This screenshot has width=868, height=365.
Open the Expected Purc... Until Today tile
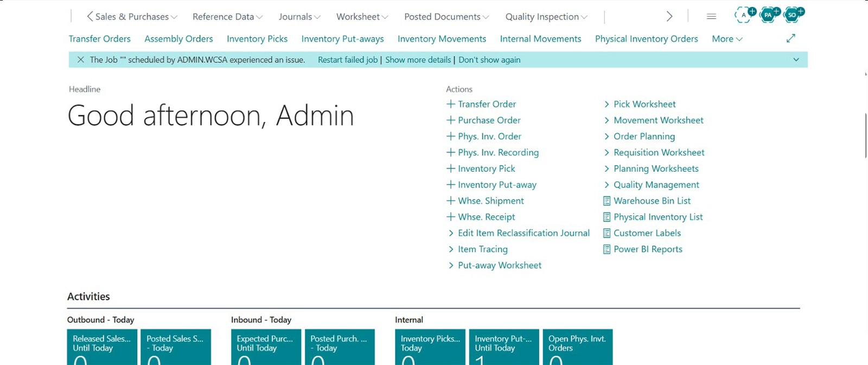pyautogui.click(x=266, y=347)
